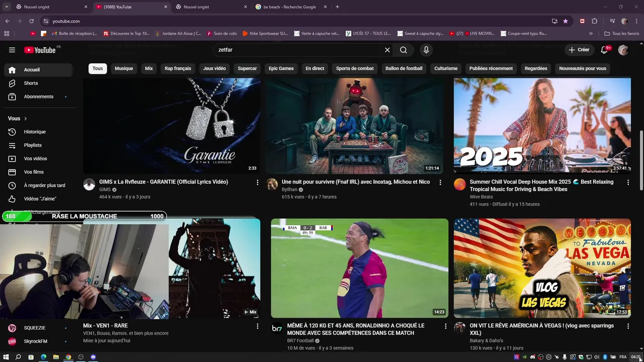Select the Culturisme chip
The image size is (644, 362).
[446, 68]
